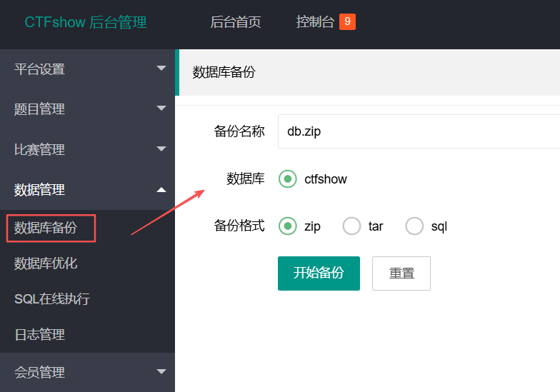Open the 控制台 top navigation item
Viewport: 560px width, 392px height.
[315, 22]
